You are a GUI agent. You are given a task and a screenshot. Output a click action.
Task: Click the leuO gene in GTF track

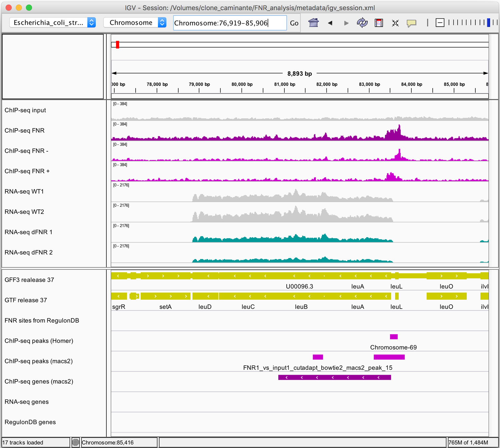pyautogui.click(x=446, y=296)
